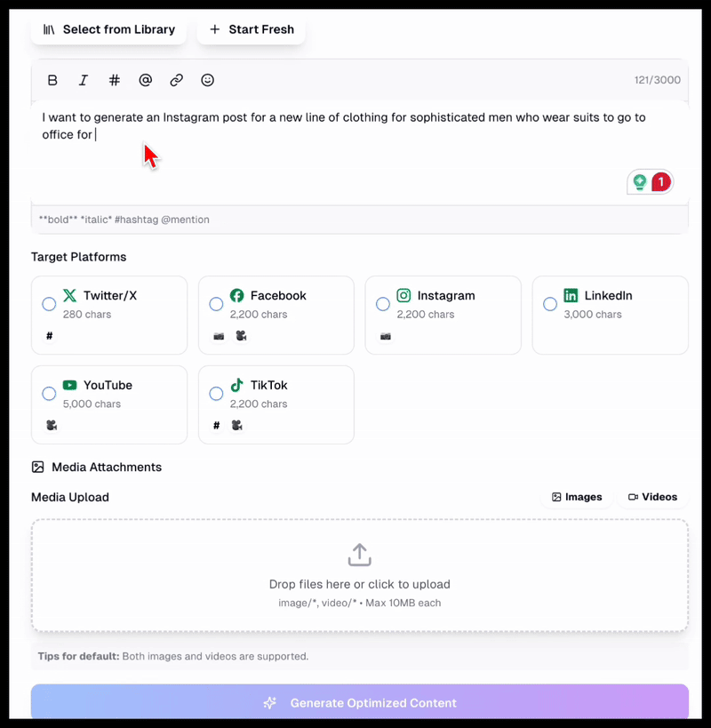Insert a link using the chain icon

176,80
